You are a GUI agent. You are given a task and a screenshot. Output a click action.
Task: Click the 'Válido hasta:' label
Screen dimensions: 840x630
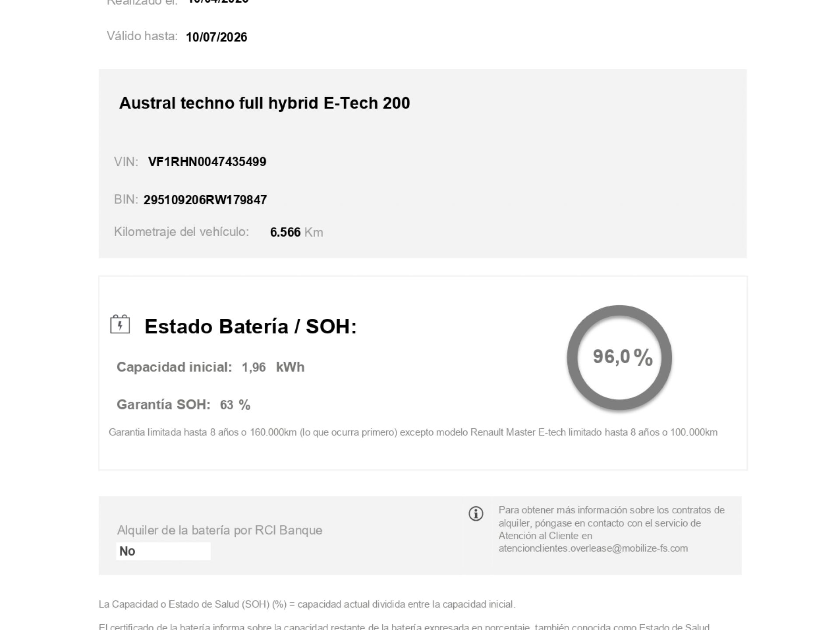(x=142, y=36)
